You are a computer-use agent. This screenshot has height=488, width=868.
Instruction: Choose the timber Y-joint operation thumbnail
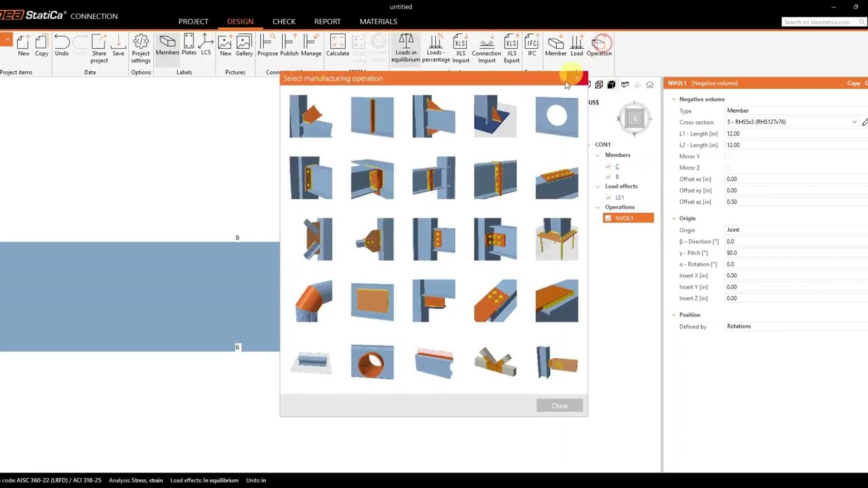pos(495,362)
